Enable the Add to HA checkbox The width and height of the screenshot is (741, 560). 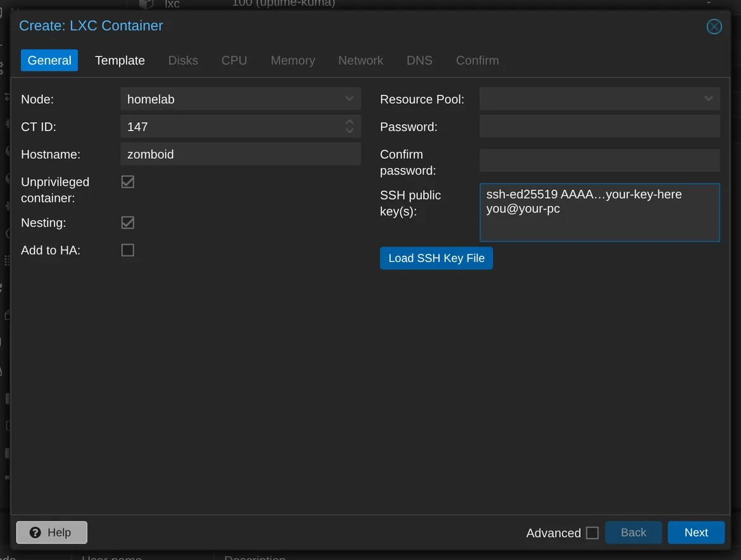coord(127,250)
